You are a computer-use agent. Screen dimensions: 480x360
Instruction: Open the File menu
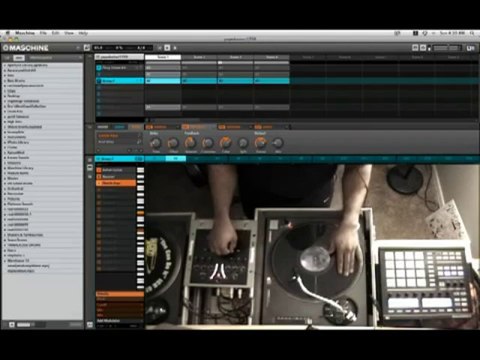click(x=43, y=33)
